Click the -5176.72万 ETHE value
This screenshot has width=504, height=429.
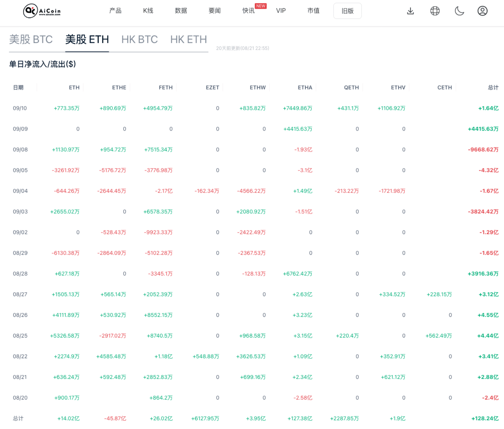click(112, 170)
